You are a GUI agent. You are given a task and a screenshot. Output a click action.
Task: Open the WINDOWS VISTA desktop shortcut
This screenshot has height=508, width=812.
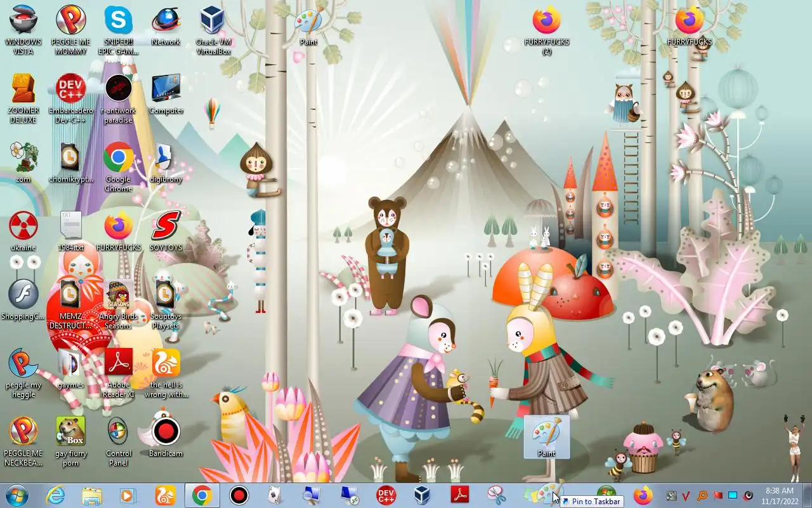coord(23,29)
